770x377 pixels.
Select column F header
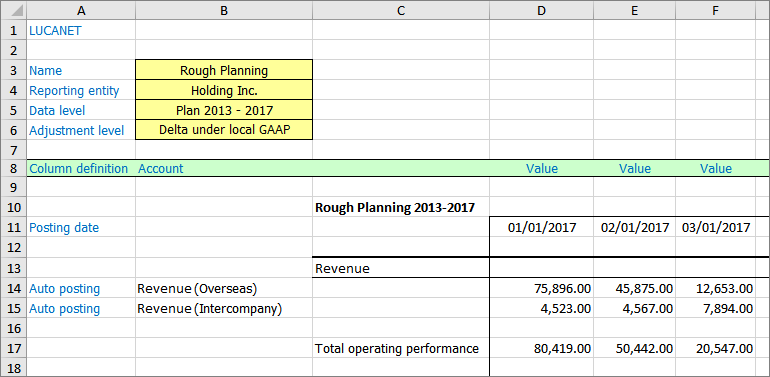click(x=715, y=10)
